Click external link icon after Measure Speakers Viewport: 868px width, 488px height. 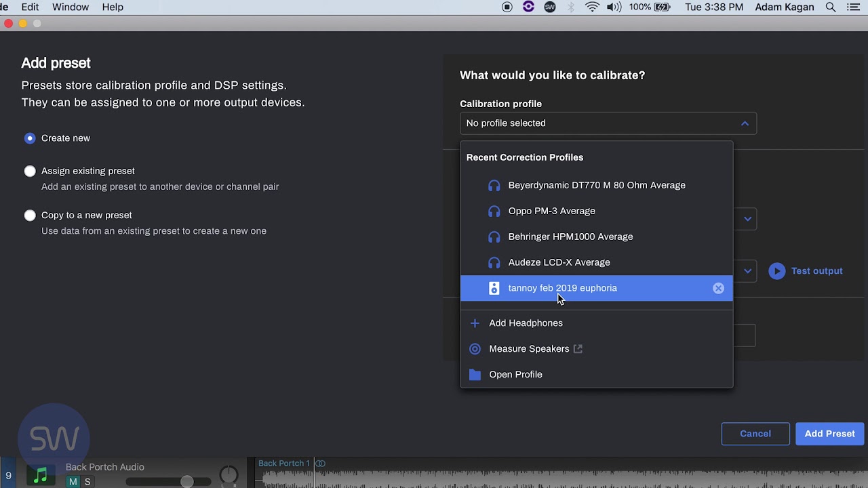tap(578, 349)
